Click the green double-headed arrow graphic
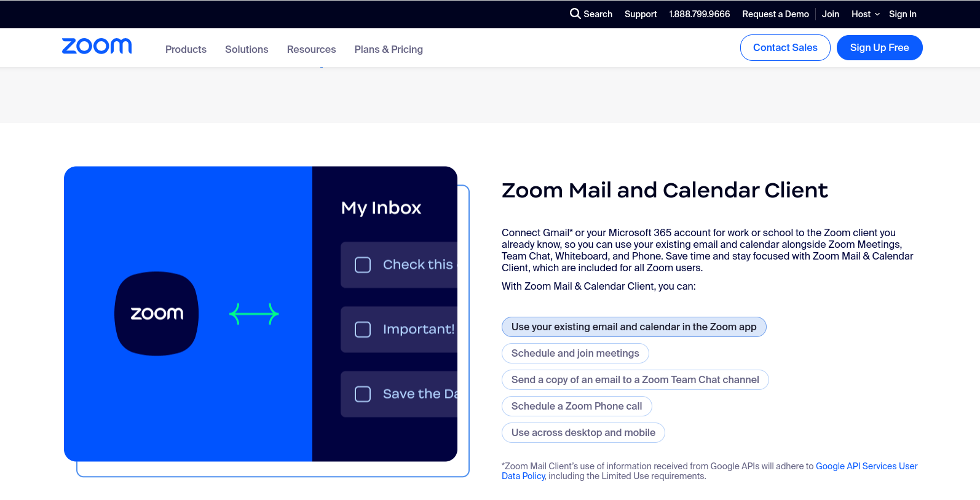The image size is (980, 500). [x=254, y=314]
